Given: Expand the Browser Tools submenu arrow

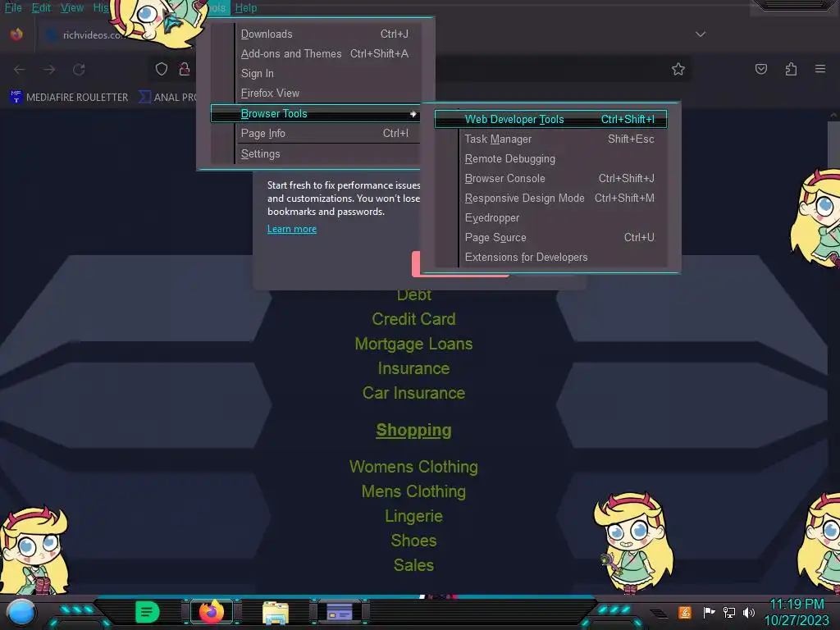Looking at the screenshot, I should [x=413, y=113].
